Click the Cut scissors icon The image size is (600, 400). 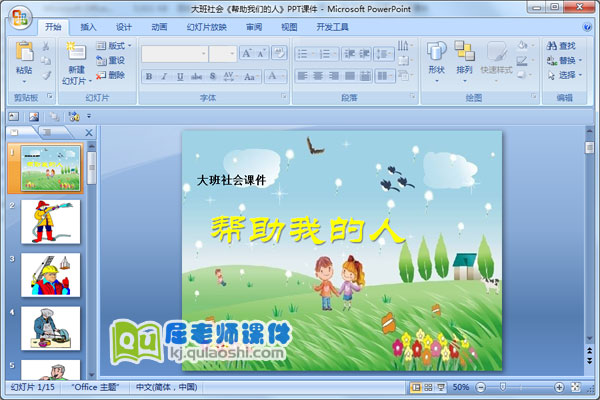tap(46, 46)
